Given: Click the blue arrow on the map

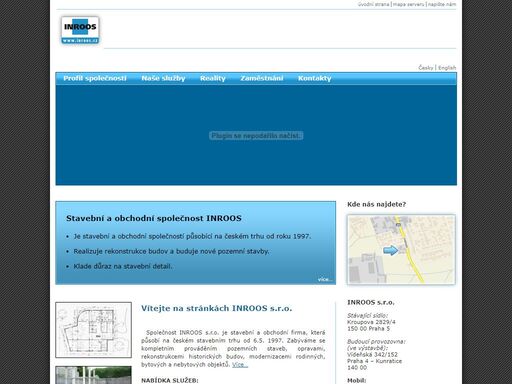Looking at the screenshot, I should 390,250.
